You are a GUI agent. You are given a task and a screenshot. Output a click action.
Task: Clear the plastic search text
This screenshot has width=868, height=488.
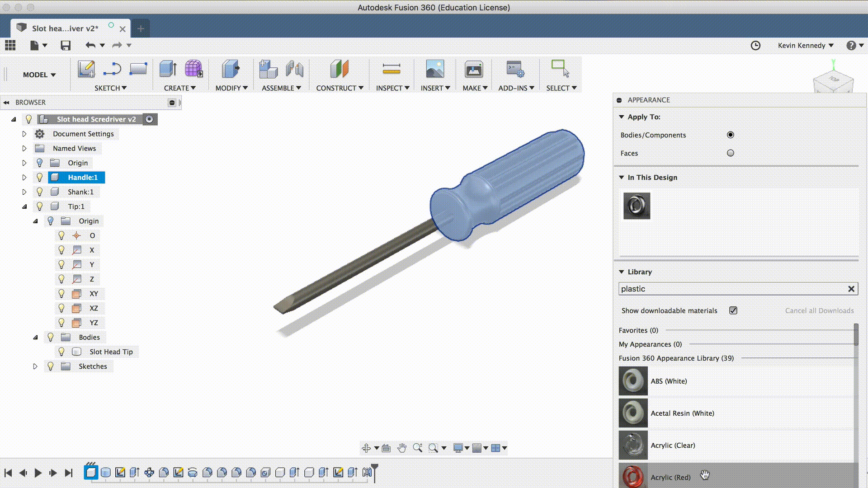851,289
